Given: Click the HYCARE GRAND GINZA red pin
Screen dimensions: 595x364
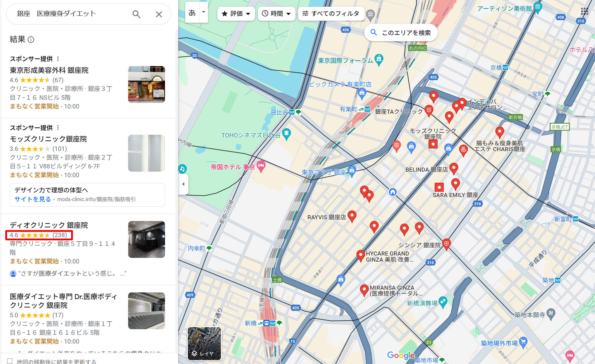Looking at the screenshot, I should [x=361, y=256].
